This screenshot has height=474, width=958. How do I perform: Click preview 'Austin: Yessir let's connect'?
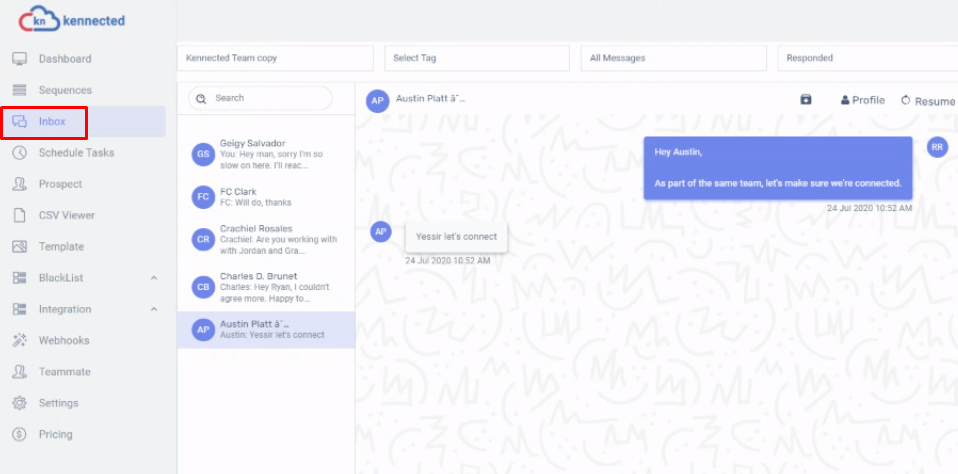pos(272,335)
